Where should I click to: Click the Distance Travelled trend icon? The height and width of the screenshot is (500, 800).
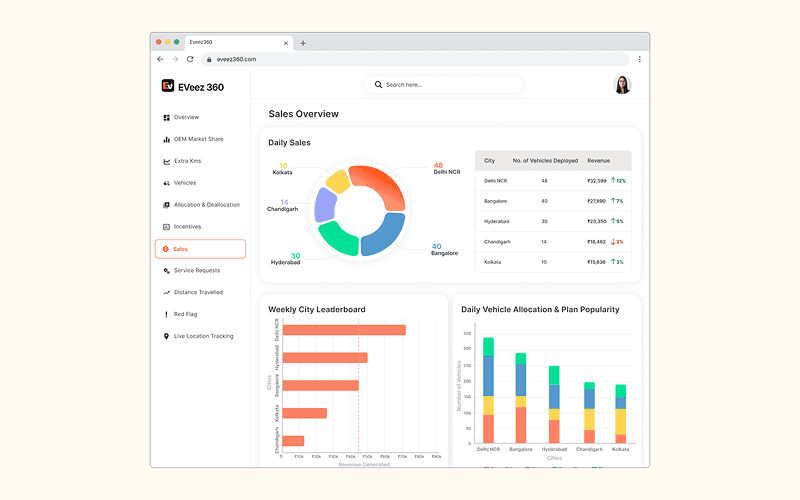point(166,293)
